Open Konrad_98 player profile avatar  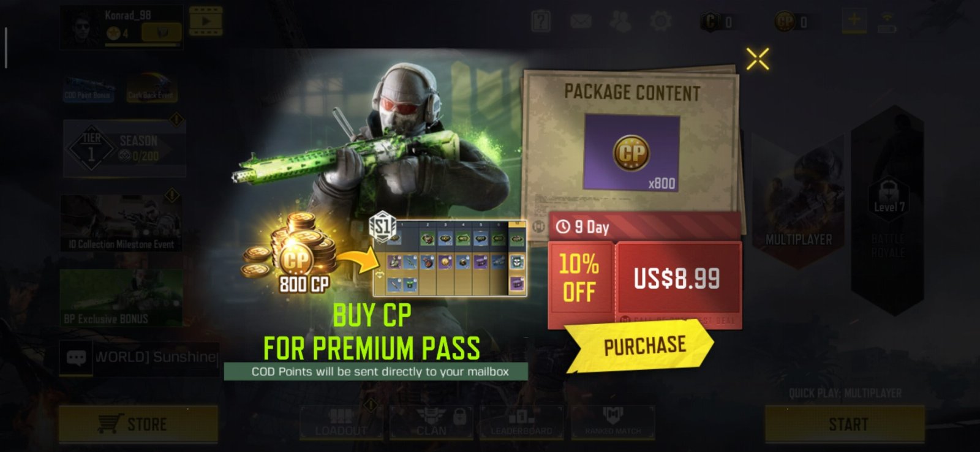[80, 28]
